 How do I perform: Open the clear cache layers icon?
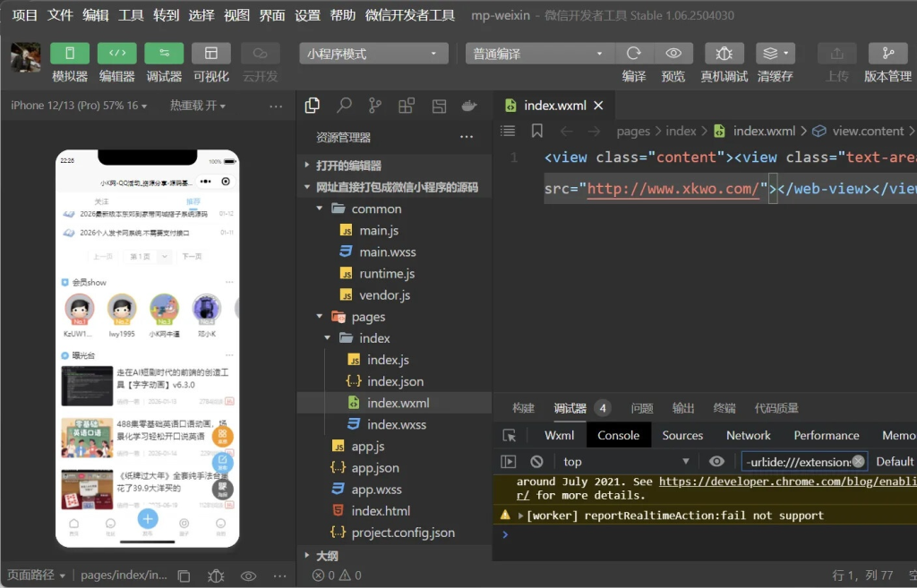[x=775, y=54]
